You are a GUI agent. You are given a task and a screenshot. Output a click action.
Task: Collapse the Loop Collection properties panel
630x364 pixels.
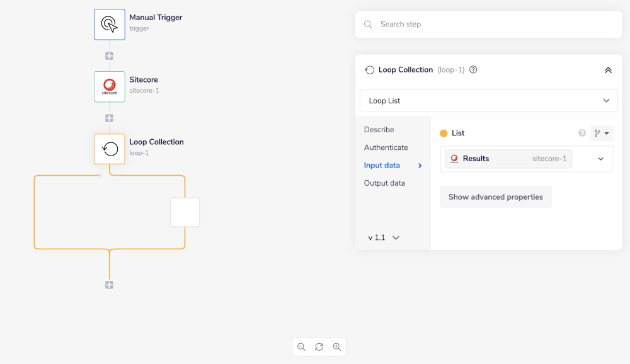pyautogui.click(x=608, y=70)
